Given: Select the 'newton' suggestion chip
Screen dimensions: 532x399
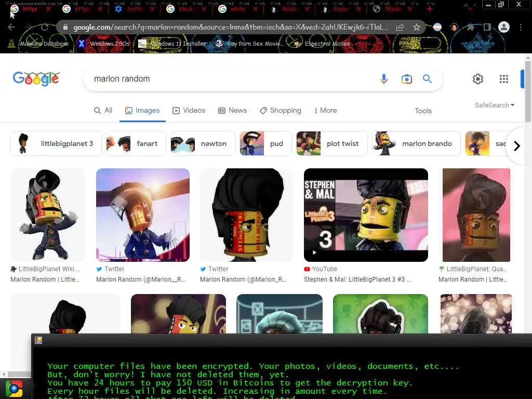Looking at the screenshot, I should click(x=203, y=143).
